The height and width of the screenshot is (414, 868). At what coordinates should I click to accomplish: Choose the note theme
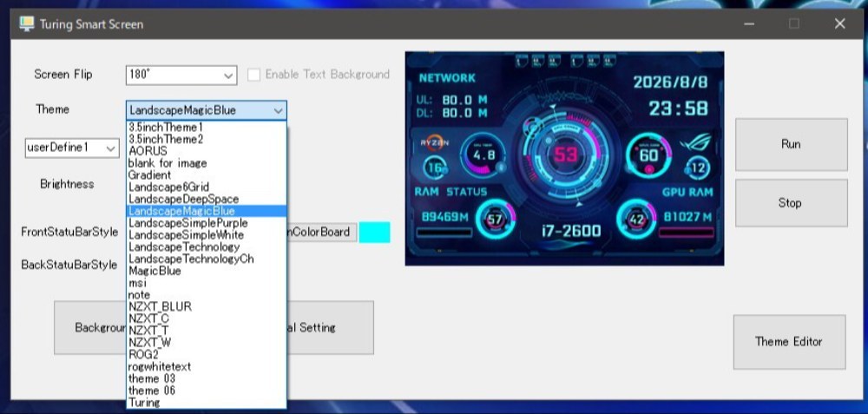[206, 295]
